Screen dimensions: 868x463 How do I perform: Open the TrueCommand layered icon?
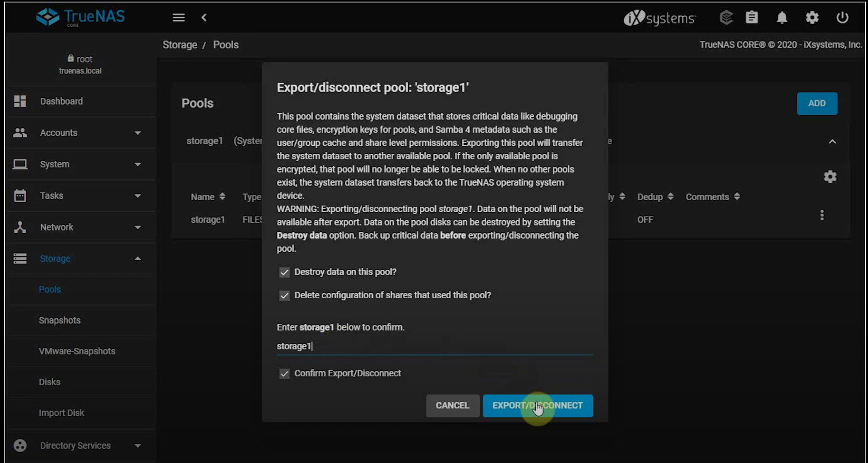(x=726, y=18)
